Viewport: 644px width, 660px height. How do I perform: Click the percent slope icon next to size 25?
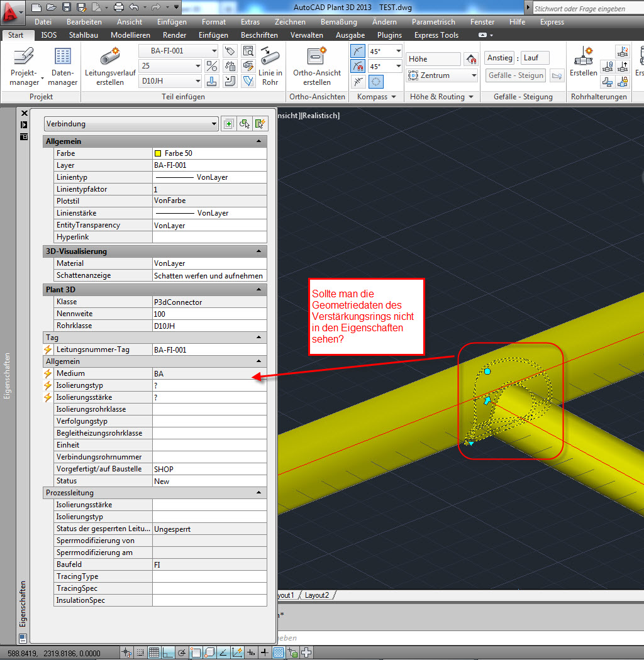pos(212,66)
